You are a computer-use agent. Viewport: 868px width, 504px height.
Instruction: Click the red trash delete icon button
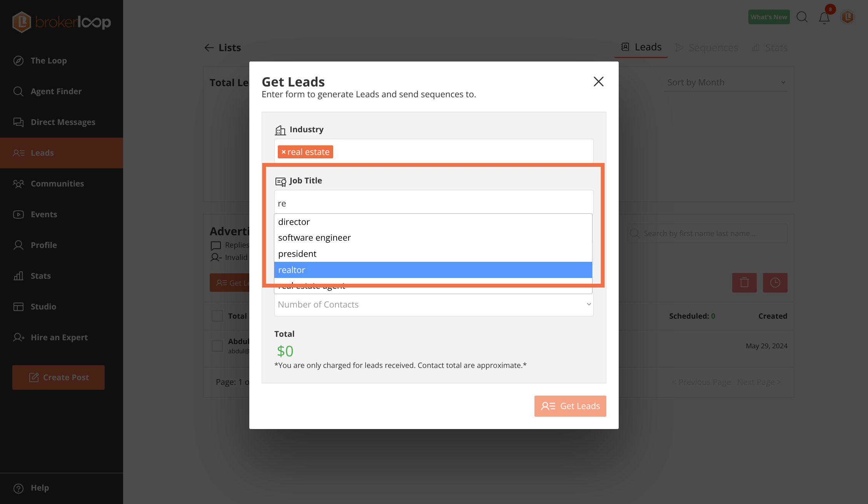[x=744, y=283]
